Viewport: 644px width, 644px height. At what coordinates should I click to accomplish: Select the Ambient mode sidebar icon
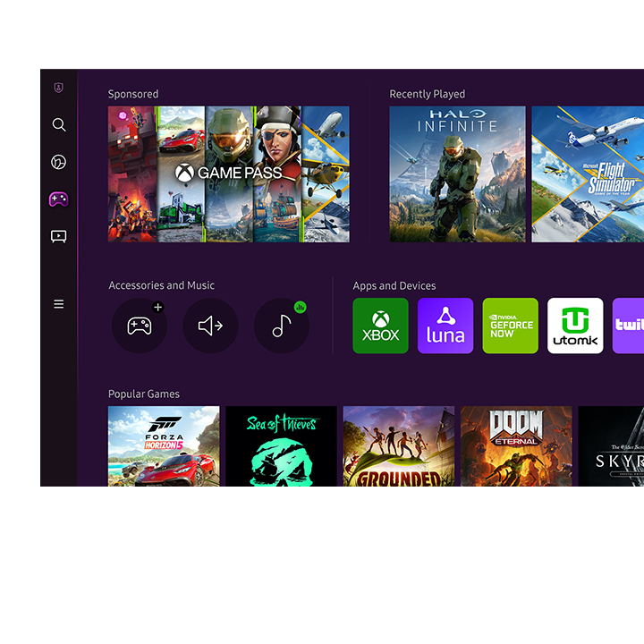point(59,162)
